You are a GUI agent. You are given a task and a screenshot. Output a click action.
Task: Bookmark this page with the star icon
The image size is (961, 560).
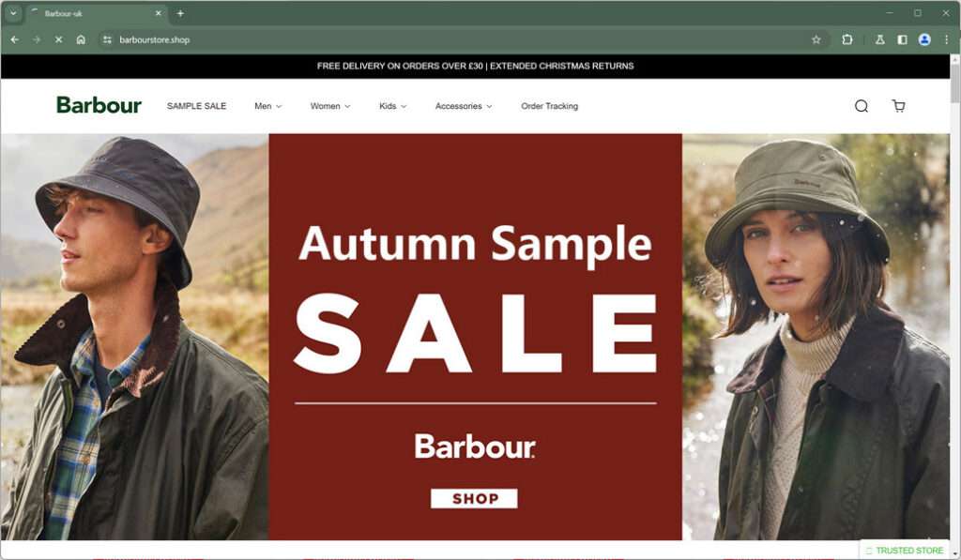coord(816,39)
